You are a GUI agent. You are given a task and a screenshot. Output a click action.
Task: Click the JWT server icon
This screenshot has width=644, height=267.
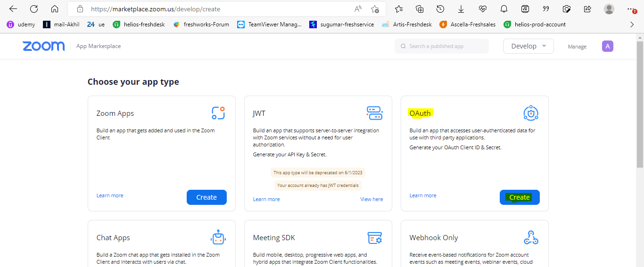(x=374, y=113)
